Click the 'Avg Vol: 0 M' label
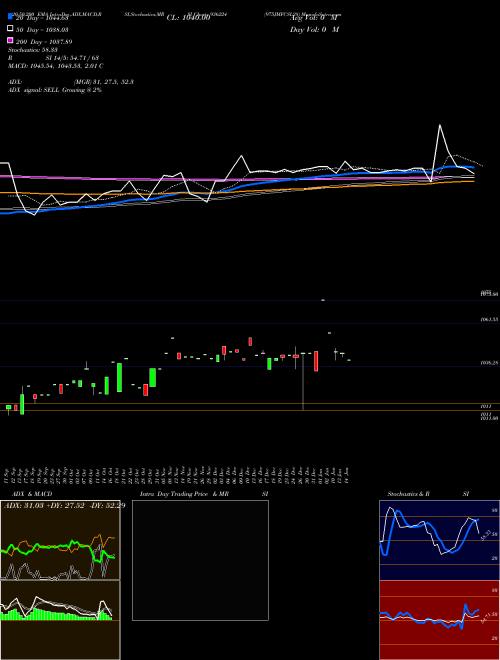500x660 pixels. click(x=314, y=18)
